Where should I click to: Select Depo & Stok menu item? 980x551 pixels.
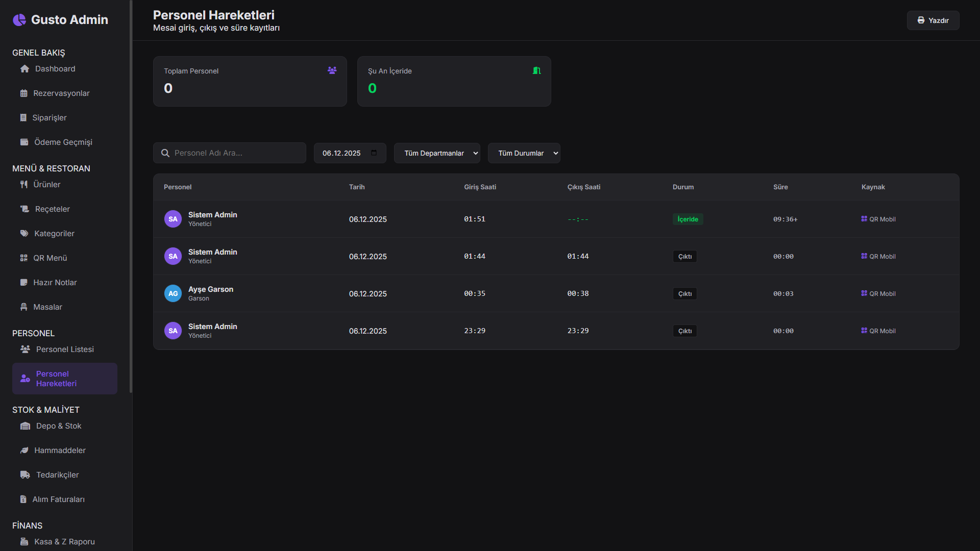coord(65,426)
